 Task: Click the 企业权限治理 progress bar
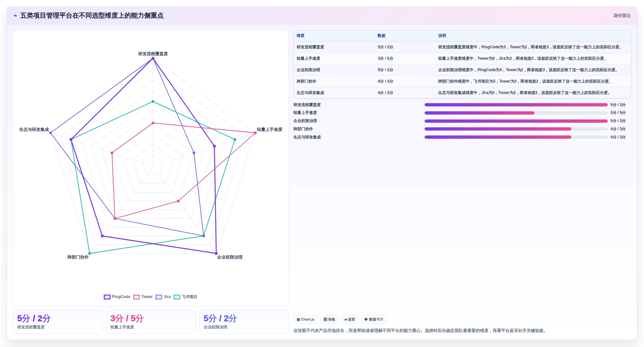coord(516,121)
